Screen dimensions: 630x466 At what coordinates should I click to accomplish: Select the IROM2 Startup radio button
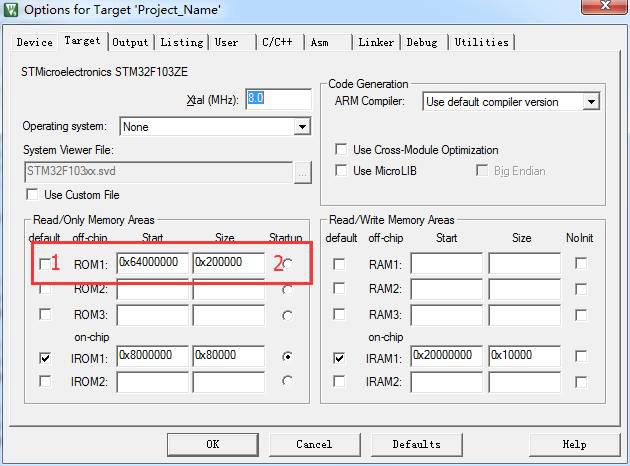coord(287,380)
